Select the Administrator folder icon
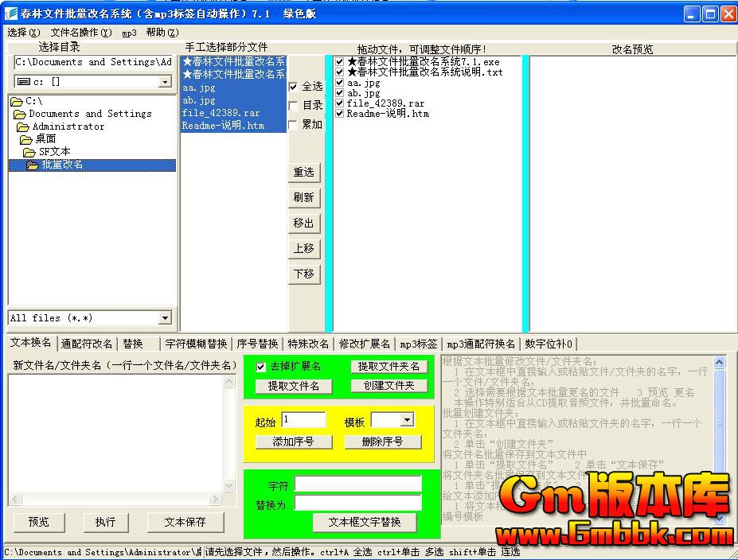The image size is (738, 560). [23, 126]
